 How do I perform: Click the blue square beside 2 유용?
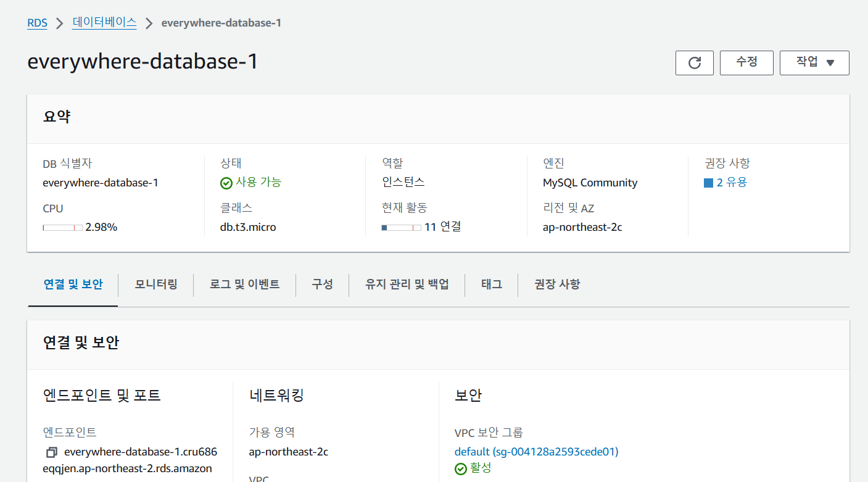tap(708, 183)
